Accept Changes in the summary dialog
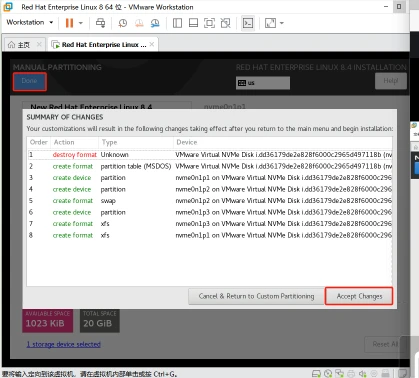This screenshot has width=419, height=378. point(359,296)
